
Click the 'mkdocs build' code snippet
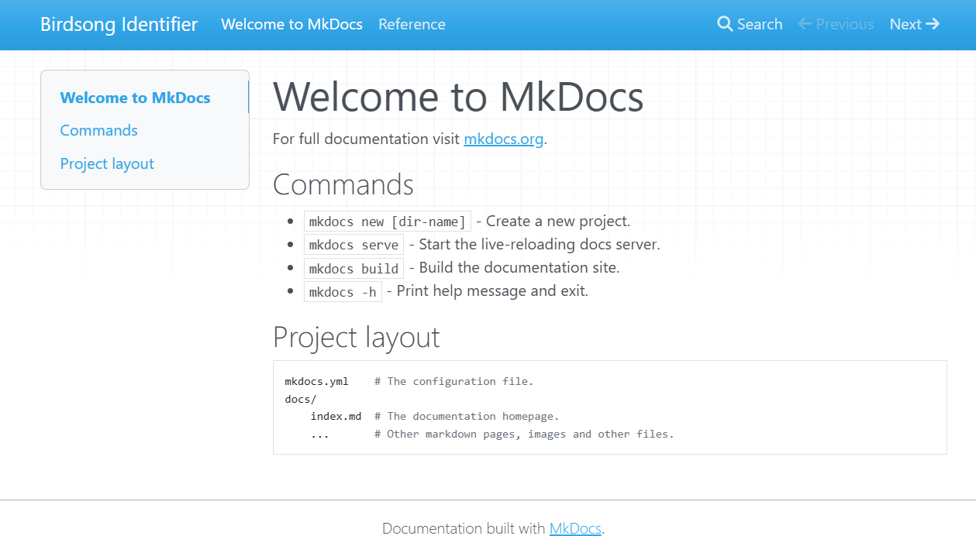(353, 268)
